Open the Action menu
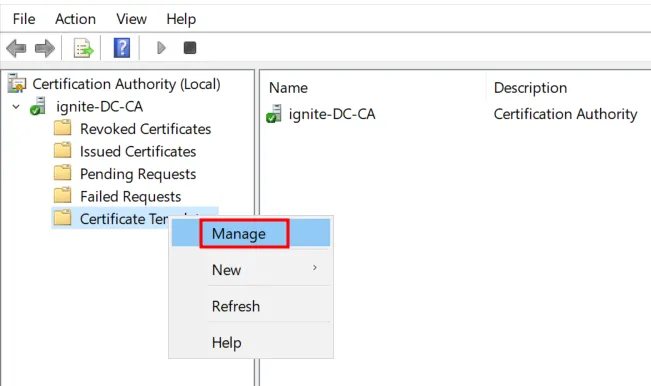Screen dimensions: 651x386 click(76, 19)
